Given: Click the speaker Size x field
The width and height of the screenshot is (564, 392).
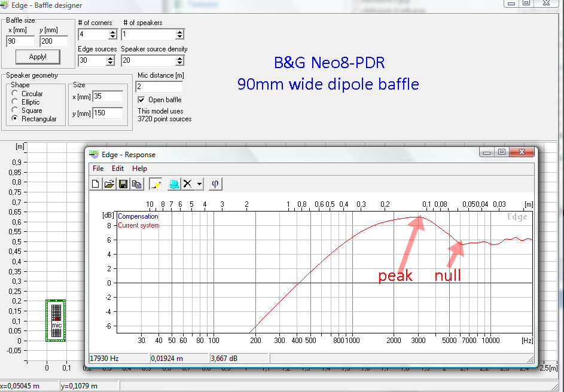Looking at the screenshot, I should [x=108, y=96].
